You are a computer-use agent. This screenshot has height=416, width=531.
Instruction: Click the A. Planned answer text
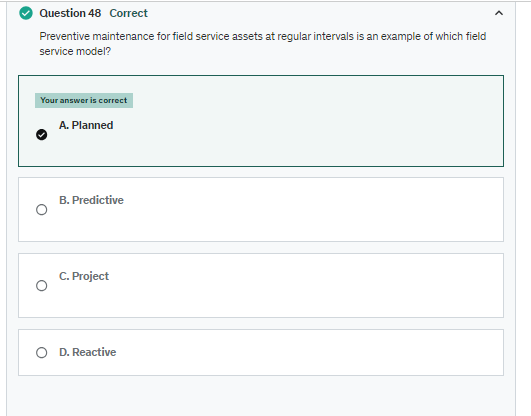tap(86, 125)
